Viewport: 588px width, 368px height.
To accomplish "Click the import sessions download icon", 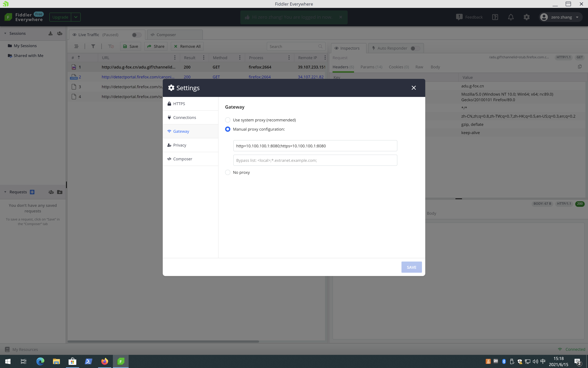I will (50, 33).
